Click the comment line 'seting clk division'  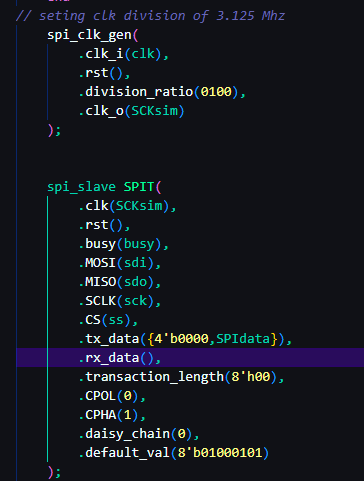(150, 16)
